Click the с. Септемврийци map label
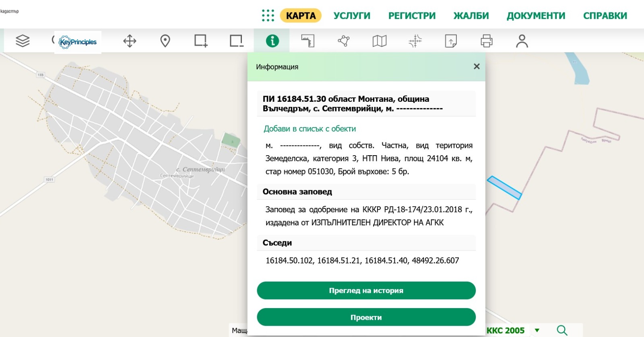 (x=200, y=169)
